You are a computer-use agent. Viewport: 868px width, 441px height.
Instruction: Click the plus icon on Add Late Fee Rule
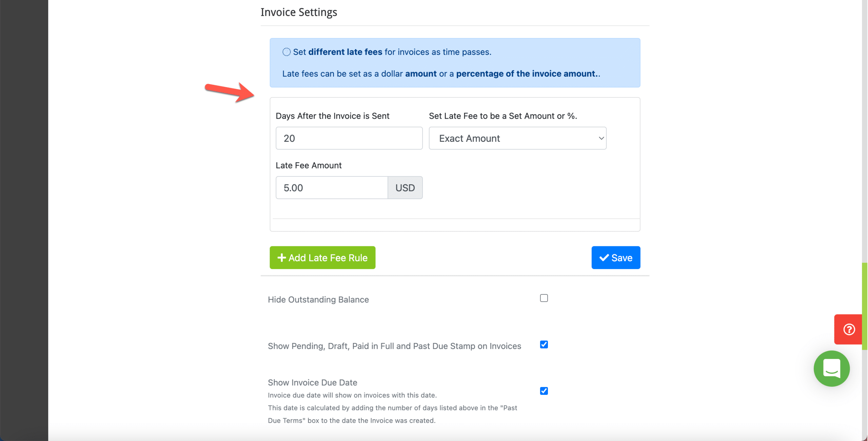(x=281, y=258)
